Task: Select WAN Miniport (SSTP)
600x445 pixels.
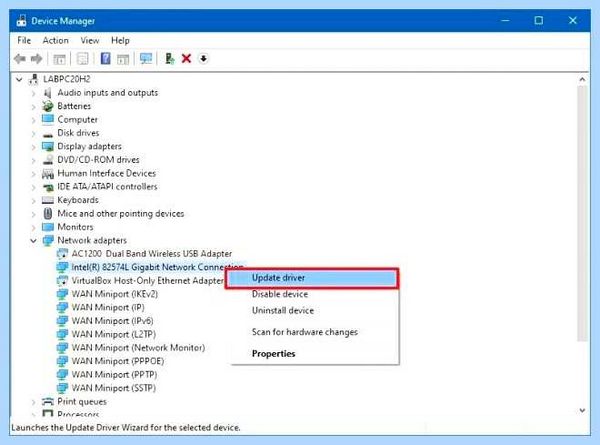Action: (114, 388)
